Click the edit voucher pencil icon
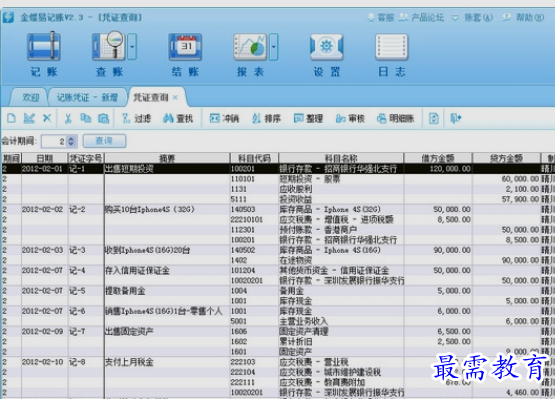The height and width of the screenshot is (399, 555). click(x=29, y=118)
